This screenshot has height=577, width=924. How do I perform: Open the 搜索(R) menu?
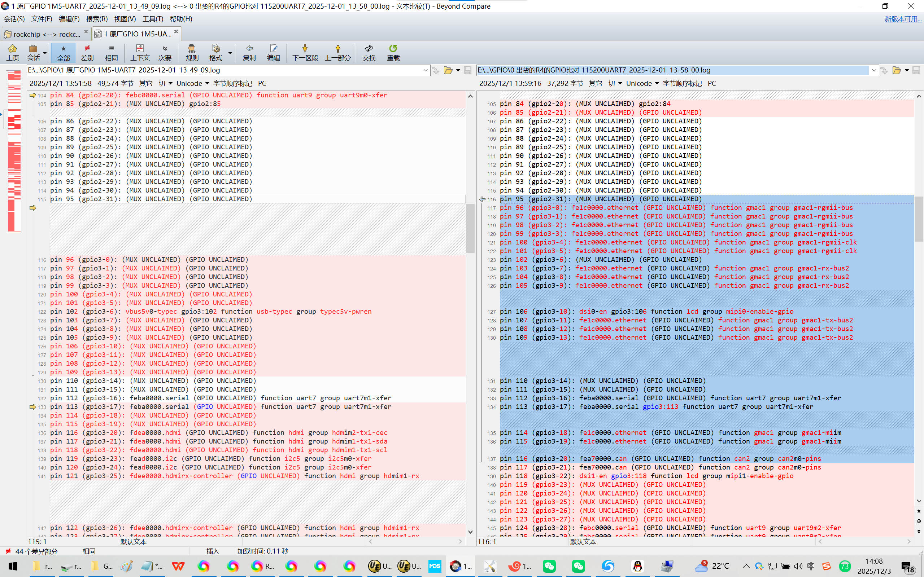(x=97, y=19)
